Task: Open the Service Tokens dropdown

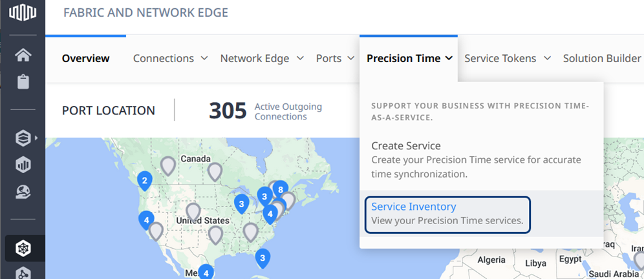Action: [x=507, y=58]
